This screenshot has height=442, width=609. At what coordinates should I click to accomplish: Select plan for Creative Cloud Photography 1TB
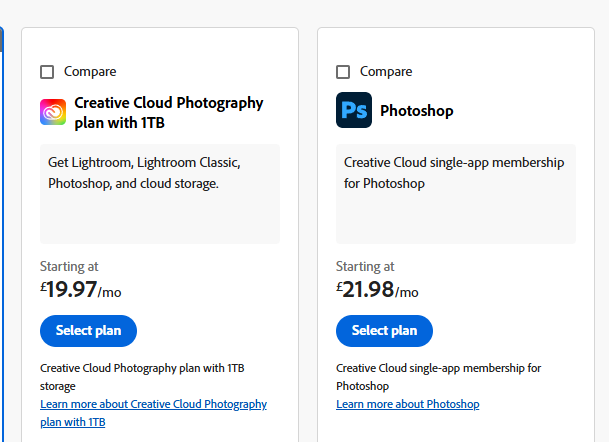pyautogui.click(x=89, y=331)
